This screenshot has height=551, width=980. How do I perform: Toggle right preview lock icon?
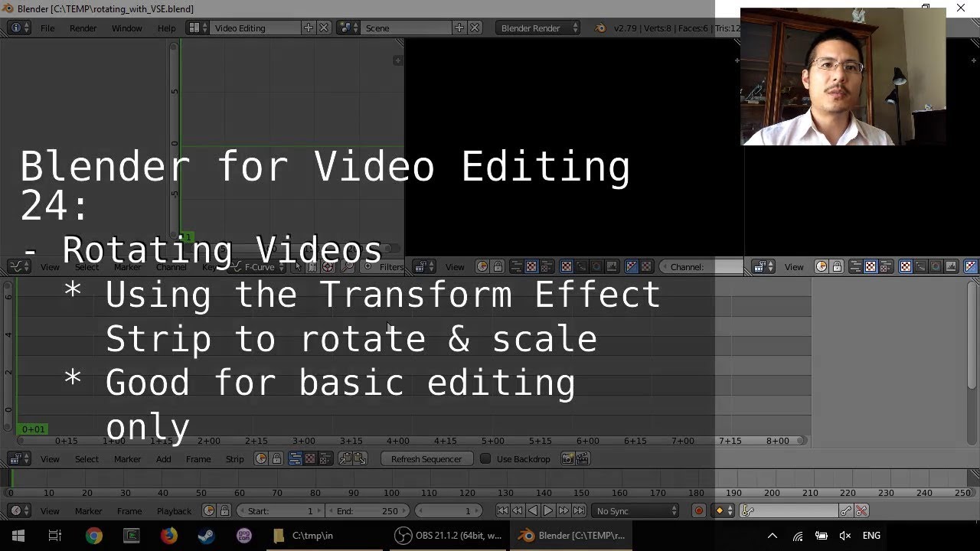837,266
